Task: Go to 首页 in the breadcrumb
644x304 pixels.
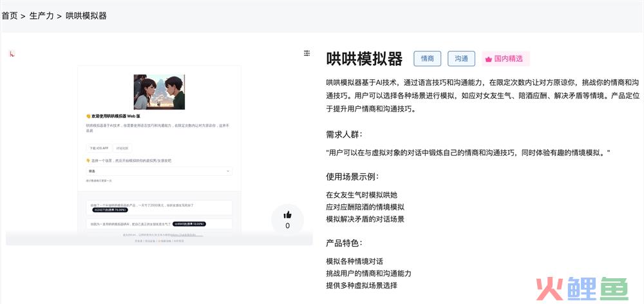Action: [x=10, y=16]
